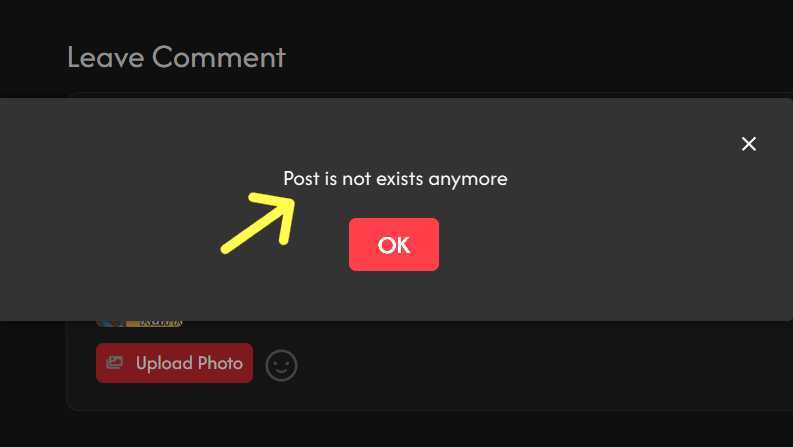Click the picture icon inside Upload Photo
Screen dimensions: 793x447
[x=115, y=362]
